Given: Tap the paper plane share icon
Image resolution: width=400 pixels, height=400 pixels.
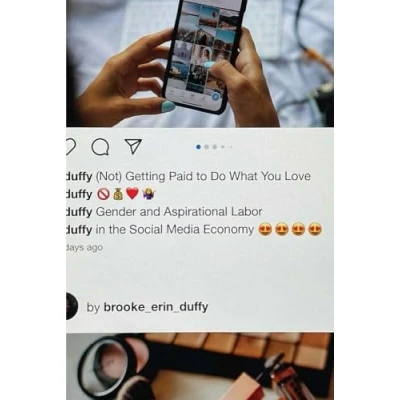Looking at the screenshot, I should pyautogui.click(x=133, y=146).
